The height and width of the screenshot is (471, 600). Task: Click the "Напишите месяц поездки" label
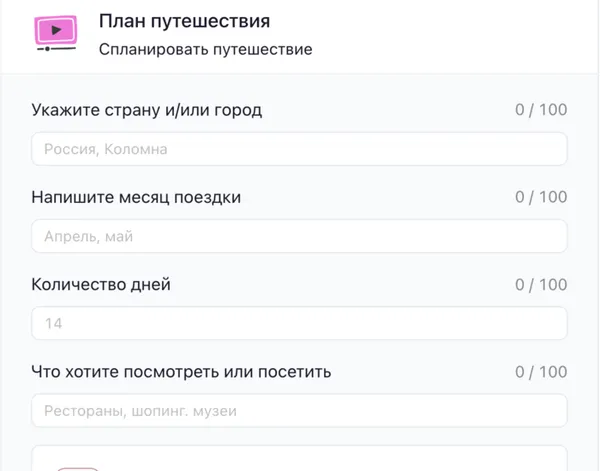(x=136, y=197)
